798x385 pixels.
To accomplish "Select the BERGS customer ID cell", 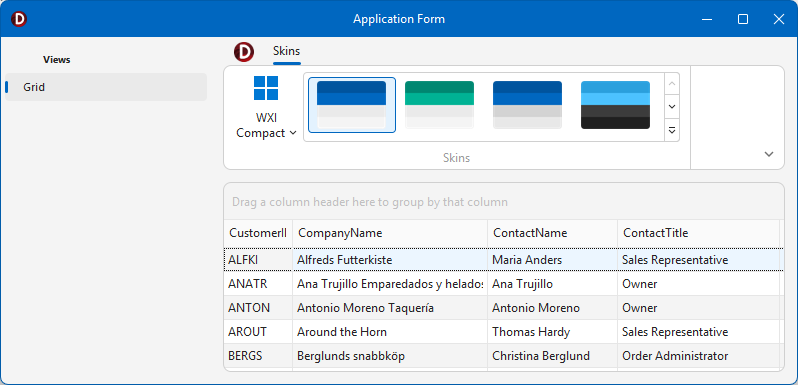I will [259, 356].
